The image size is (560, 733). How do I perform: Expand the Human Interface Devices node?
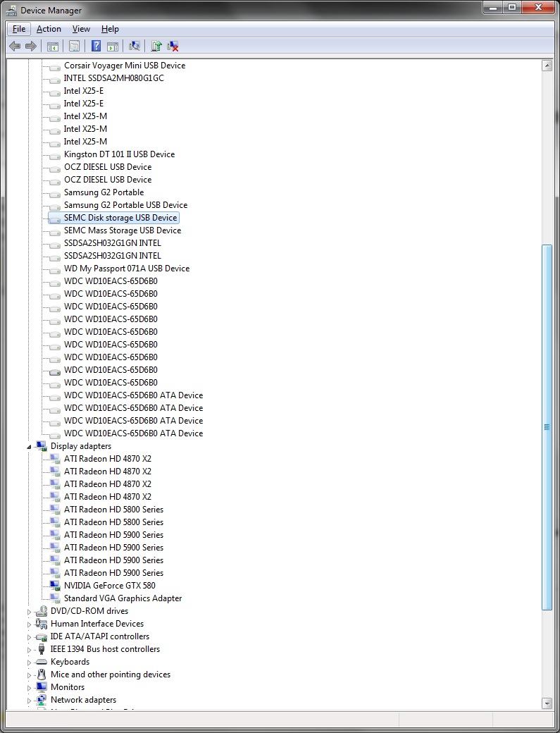(29, 624)
